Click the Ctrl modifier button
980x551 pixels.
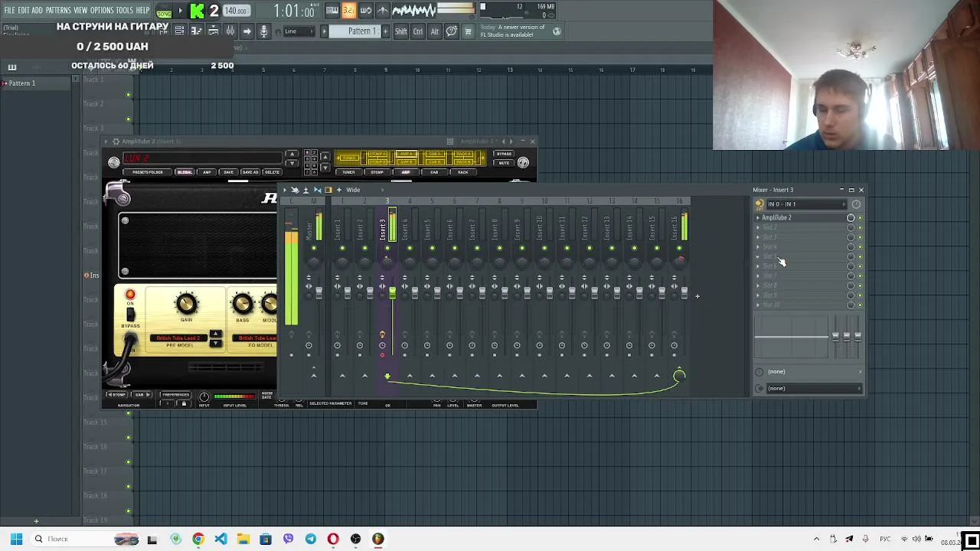418,31
